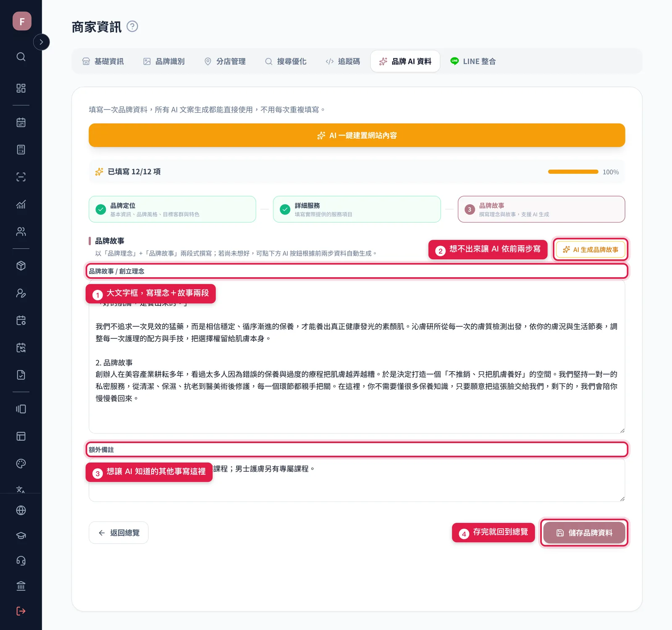This screenshot has width=672, height=630.
Task: Go to the 詳細服務 step
Action: (357, 209)
